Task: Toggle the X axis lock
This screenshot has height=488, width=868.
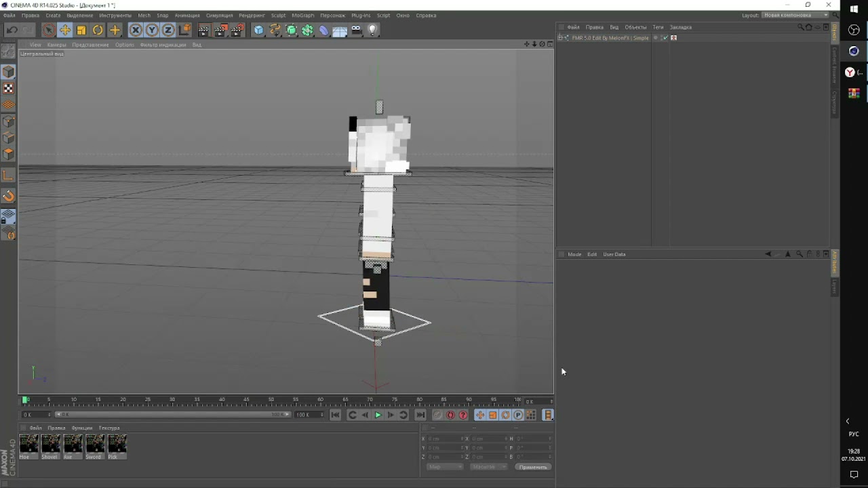Action: point(136,30)
